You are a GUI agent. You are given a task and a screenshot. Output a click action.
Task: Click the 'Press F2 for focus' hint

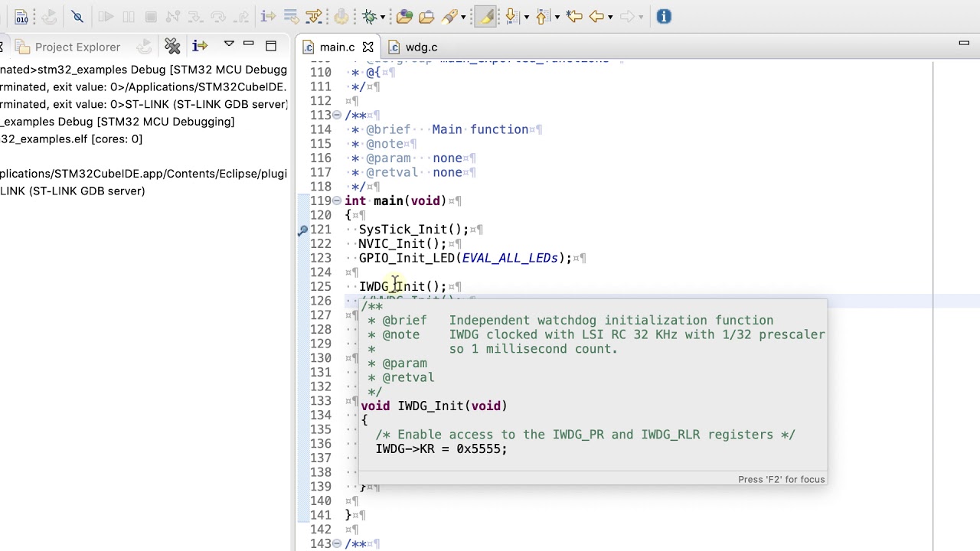click(781, 479)
